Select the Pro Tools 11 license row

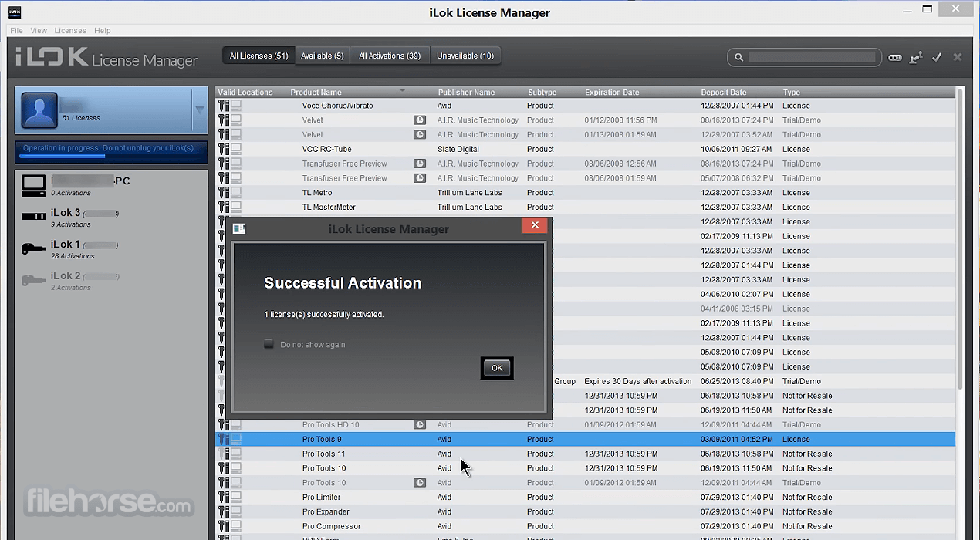tap(585, 454)
